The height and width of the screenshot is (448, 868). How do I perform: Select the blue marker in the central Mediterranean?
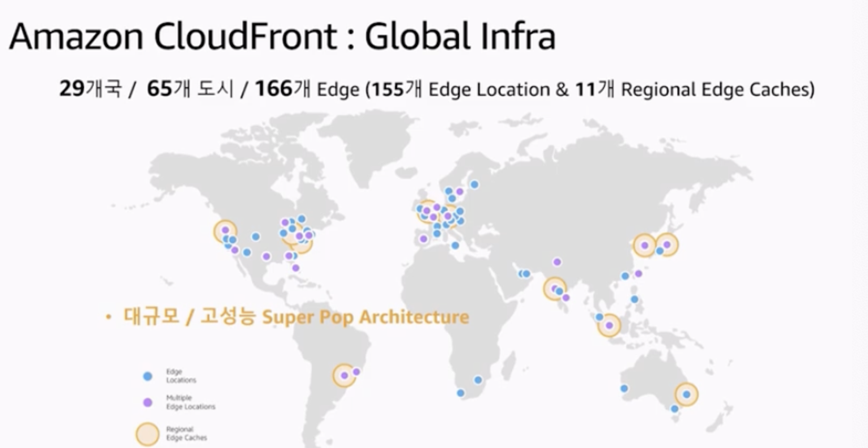pos(455,245)
